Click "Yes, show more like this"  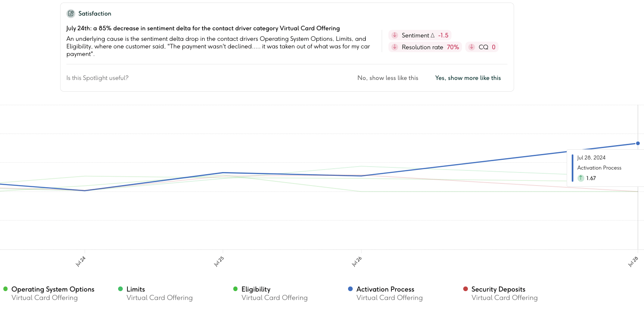[x=468, y=78]
